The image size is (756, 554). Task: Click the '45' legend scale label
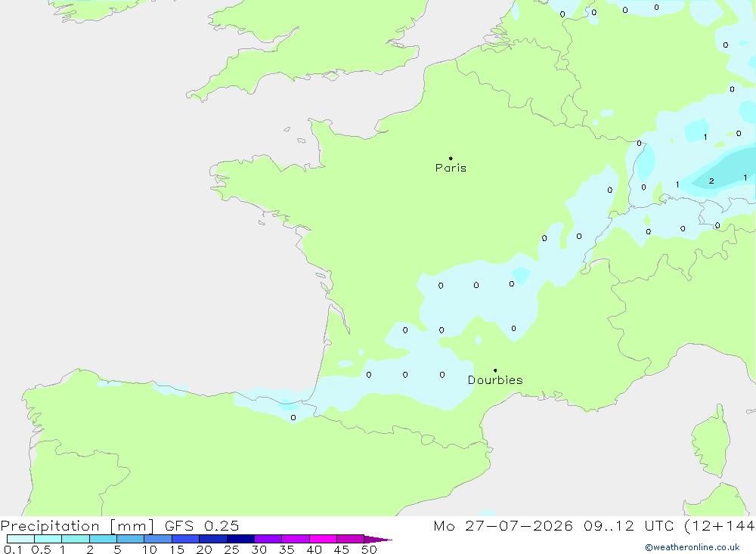pos(342,549)
